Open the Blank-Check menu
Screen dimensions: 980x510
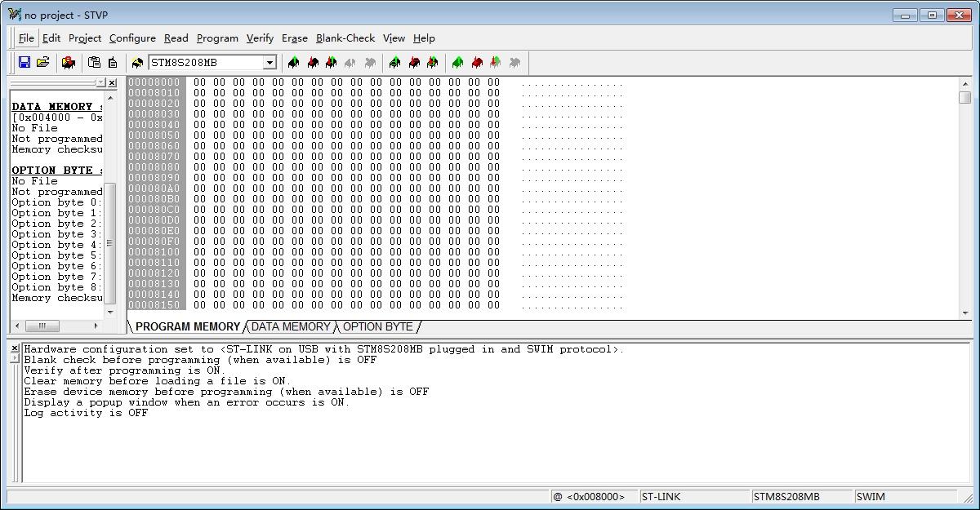point(345,38)
